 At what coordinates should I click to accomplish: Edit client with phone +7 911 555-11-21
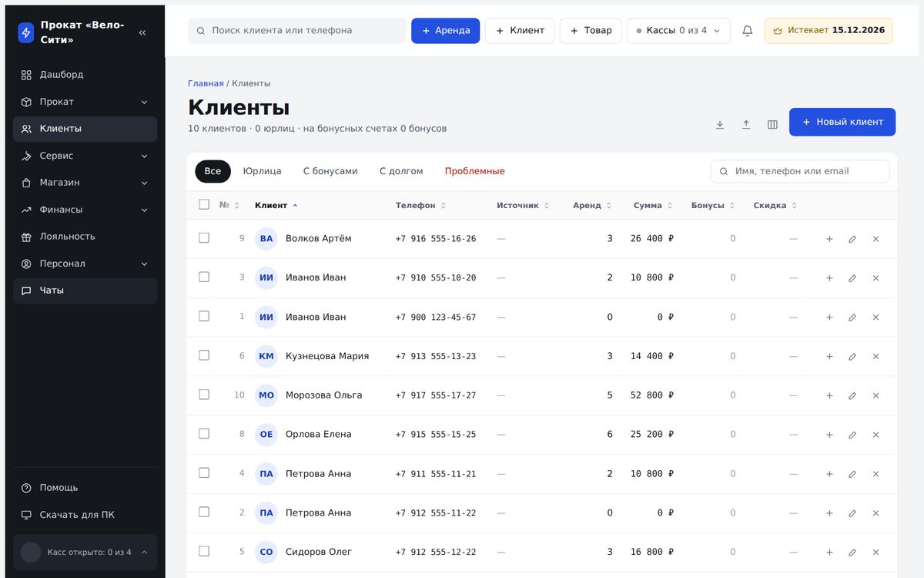(852, 474)
